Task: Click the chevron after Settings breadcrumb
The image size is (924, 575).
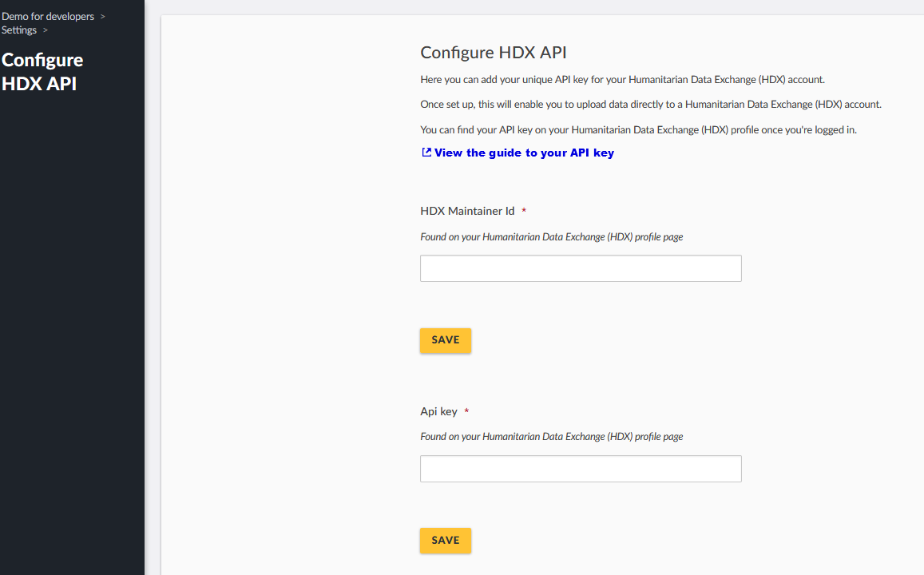Action: point(46,30)
